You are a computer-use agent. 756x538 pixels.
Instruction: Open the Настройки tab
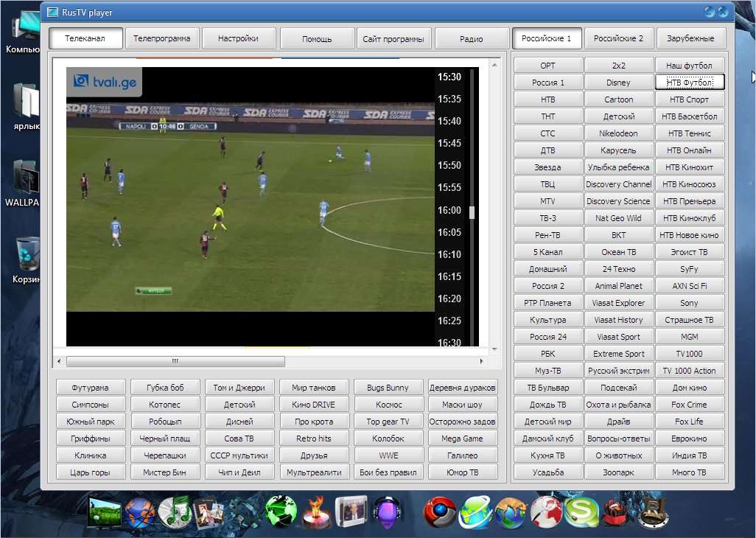(x=238, y=38)
